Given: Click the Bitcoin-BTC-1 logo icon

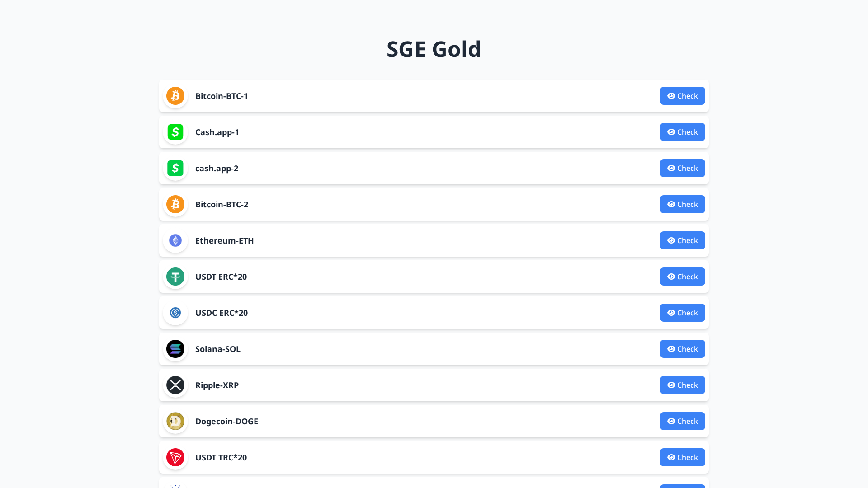Looking at the screenshot, I should tap(175, 96).
